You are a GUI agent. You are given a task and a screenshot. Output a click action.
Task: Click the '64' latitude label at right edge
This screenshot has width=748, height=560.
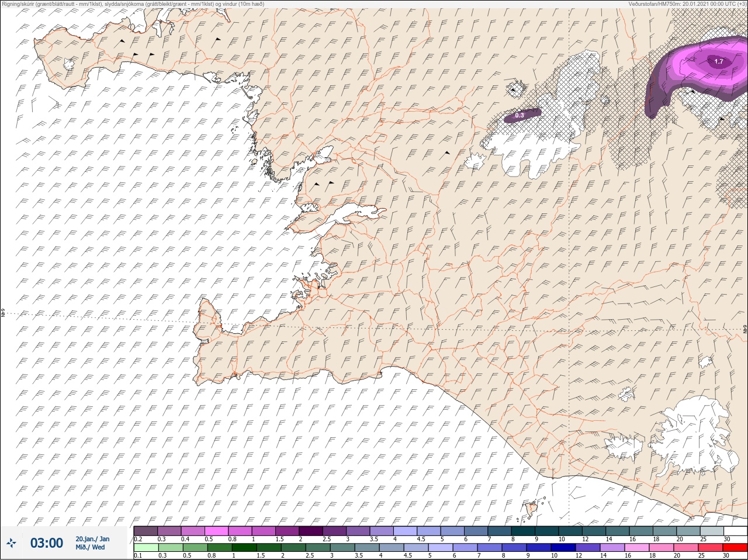(x=744, y=329)
